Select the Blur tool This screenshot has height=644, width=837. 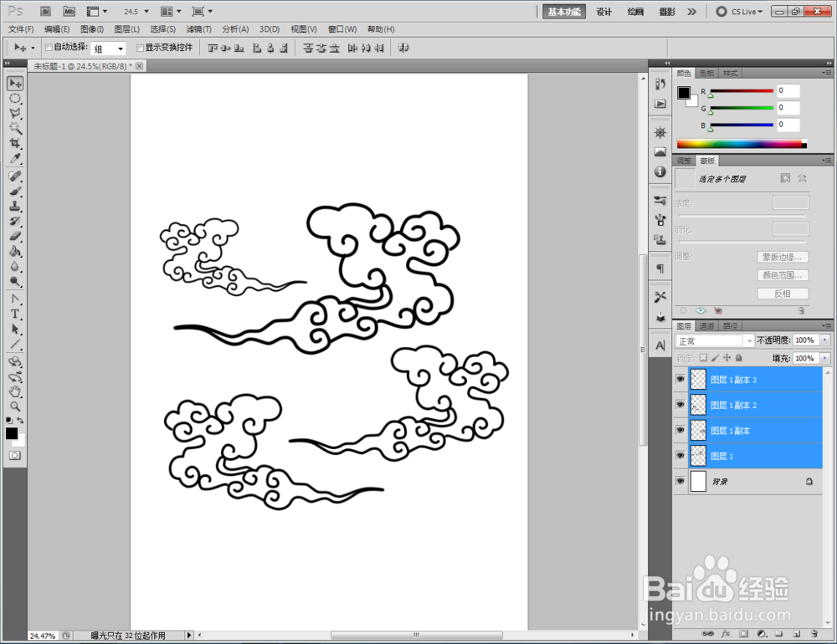[15, 266]
